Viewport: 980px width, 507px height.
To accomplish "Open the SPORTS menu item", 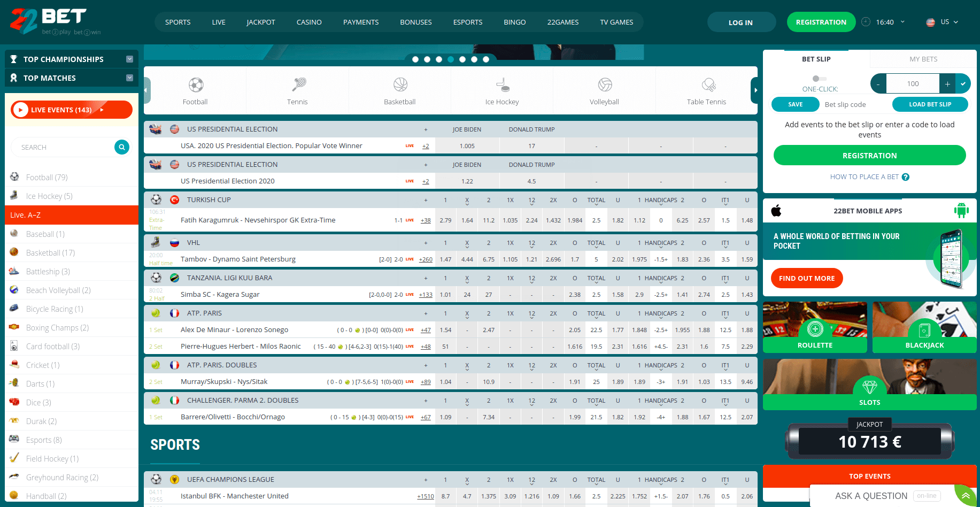I will (x=178, y=22).
